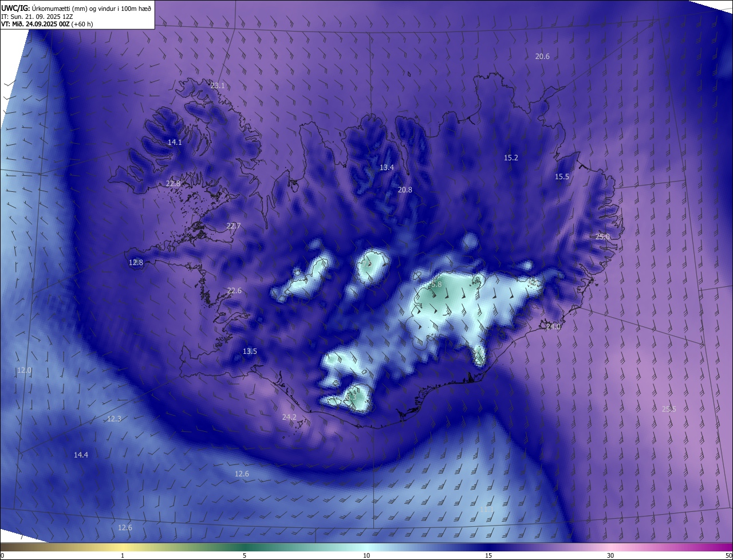Click the 'UWC/IG: Úrkomumætti (mm)' title line
The height and width of the screenshot is (560, 733).
tap(76, 8)
